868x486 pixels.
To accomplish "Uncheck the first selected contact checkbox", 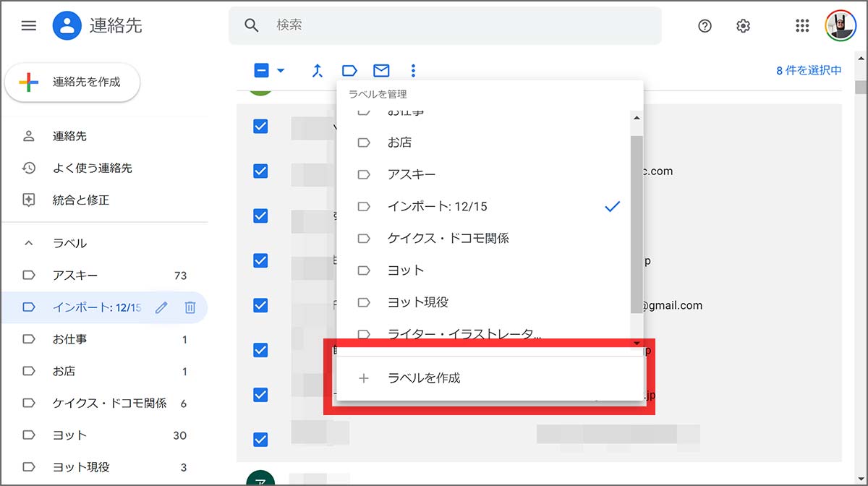I will pos(260,126).
